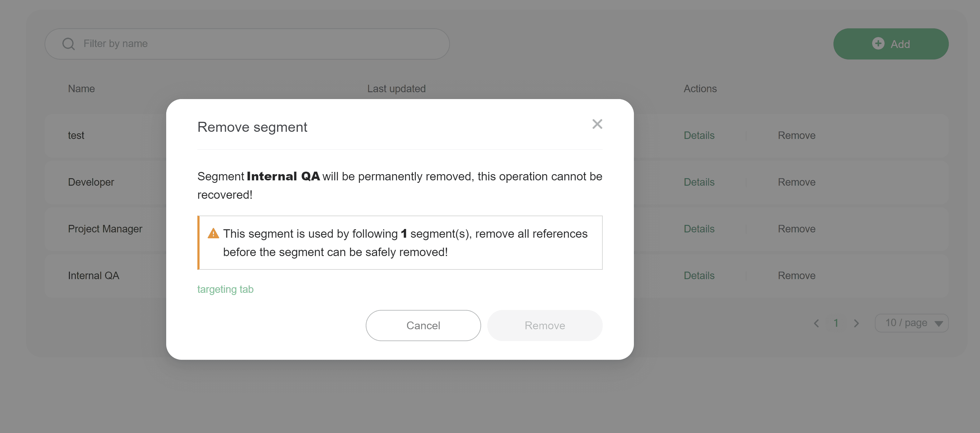The height and width of the screenshot is (433, 980).
Task: Click the search magnifier icon
Action: (x=69, y=44)
